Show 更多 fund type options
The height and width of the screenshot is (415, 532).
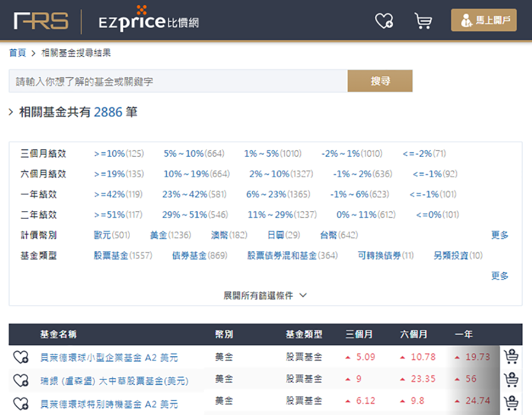coord(500,276)
